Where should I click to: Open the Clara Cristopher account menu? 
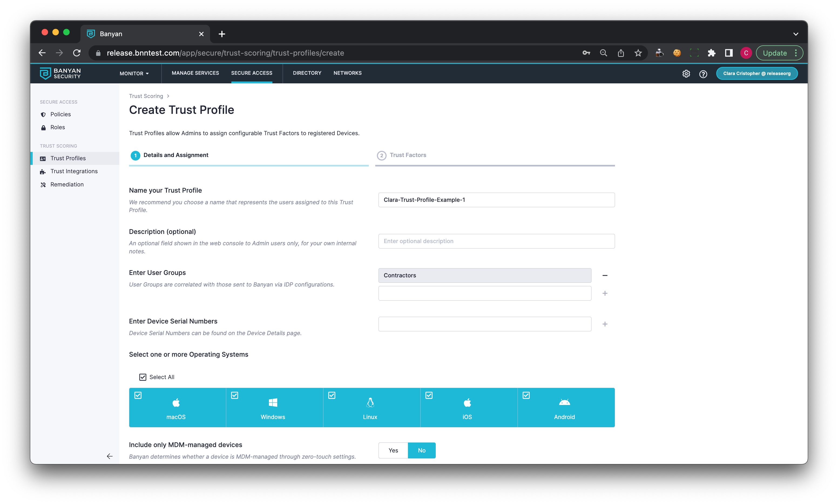(x=756, y=73)
